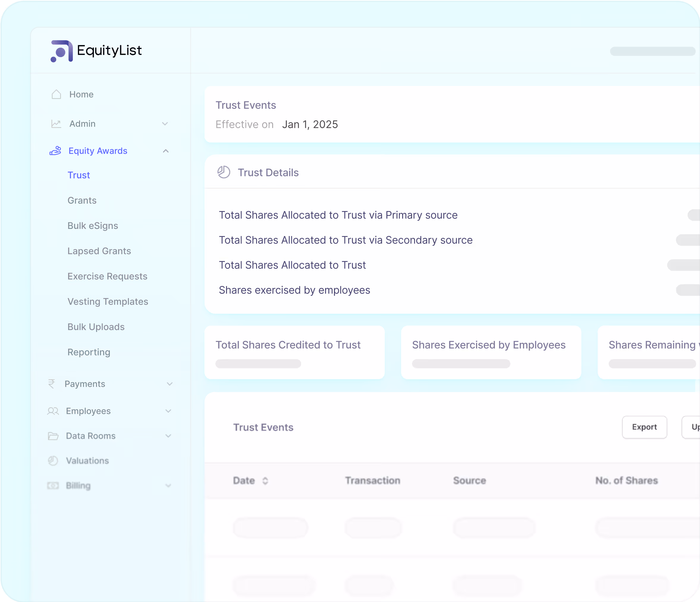This screenshot has width=700, height=602.
Task: Click the Export button
Action: (x=645, y=427)
